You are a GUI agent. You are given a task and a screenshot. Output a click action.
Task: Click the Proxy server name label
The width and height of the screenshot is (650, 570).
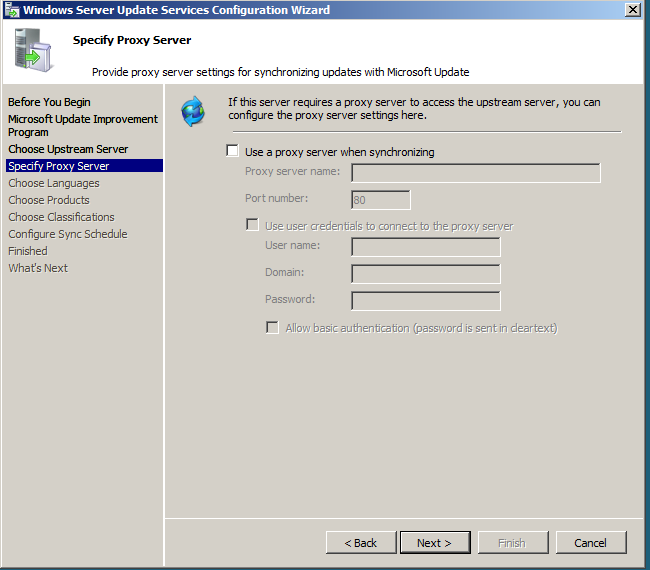point(292,171)
